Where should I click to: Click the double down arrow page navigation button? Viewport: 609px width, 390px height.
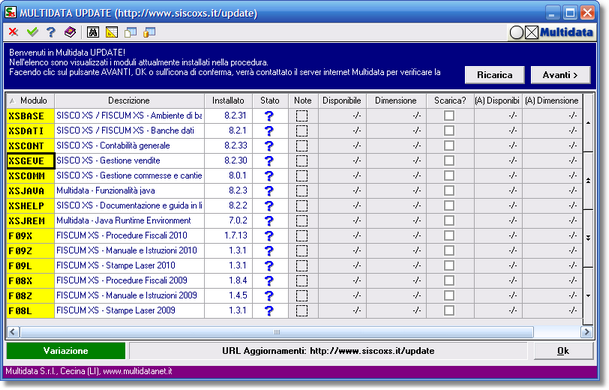[x=588, y=238]
